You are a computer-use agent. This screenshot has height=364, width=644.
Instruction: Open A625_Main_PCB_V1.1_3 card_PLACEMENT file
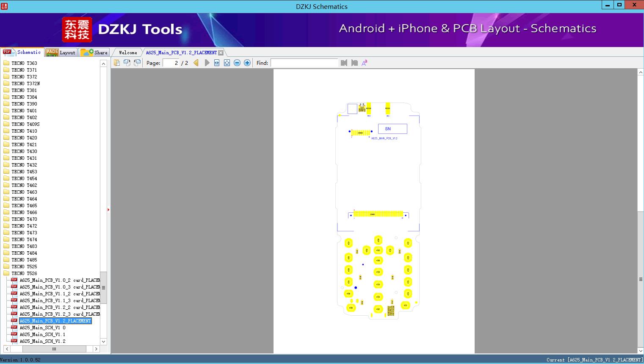(x=60, y=300)
